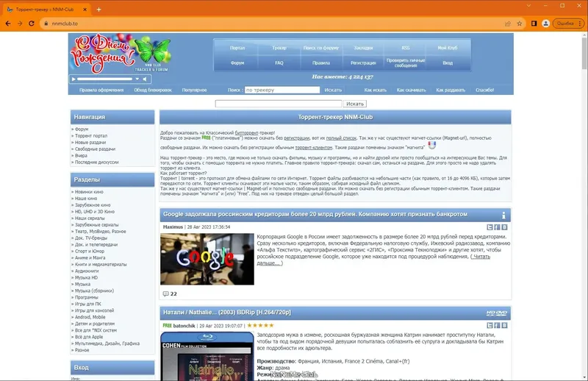Open comments icon showing 22 comments
Viewport: 588px width, 381px height.
166,294
